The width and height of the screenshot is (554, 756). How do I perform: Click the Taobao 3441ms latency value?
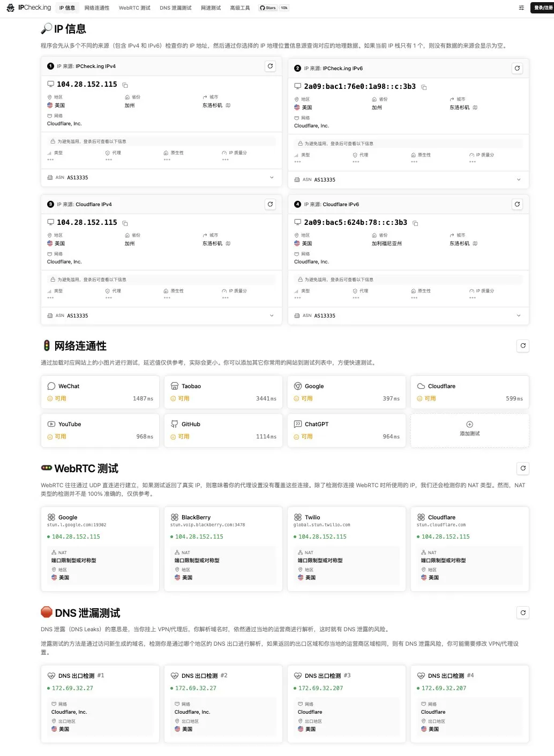[x=266, y=399]
